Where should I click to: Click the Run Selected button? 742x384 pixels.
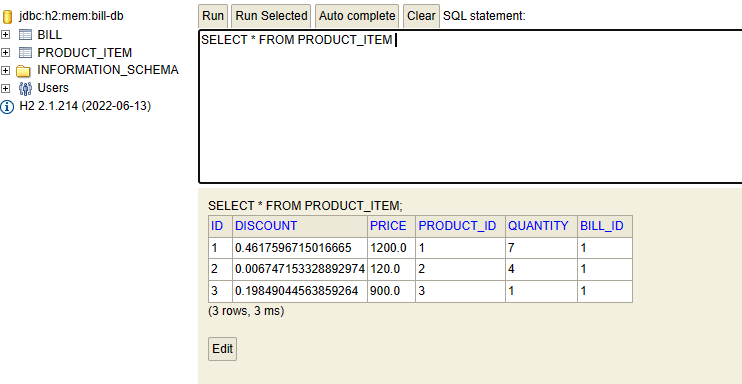271,16
